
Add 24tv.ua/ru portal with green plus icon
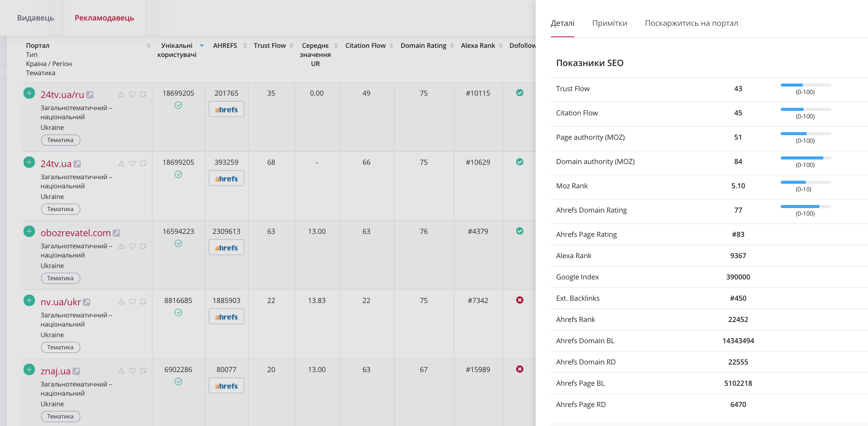pos(29,93)
